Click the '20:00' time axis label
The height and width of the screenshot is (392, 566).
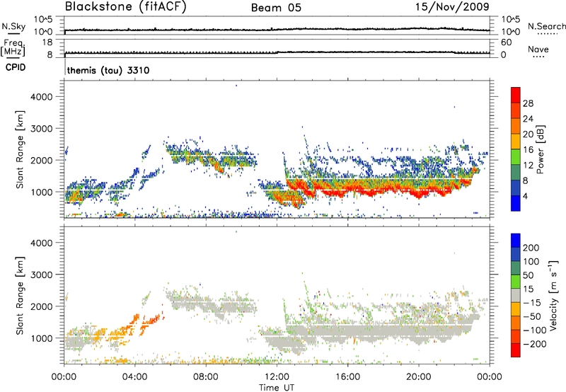(x=419, y=377)
